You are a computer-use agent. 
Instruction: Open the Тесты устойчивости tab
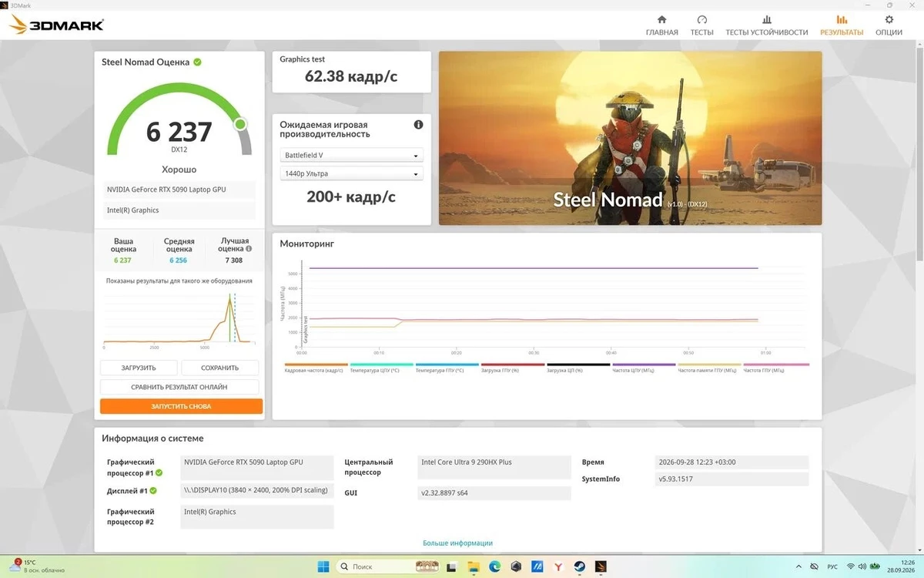point(766,25)
